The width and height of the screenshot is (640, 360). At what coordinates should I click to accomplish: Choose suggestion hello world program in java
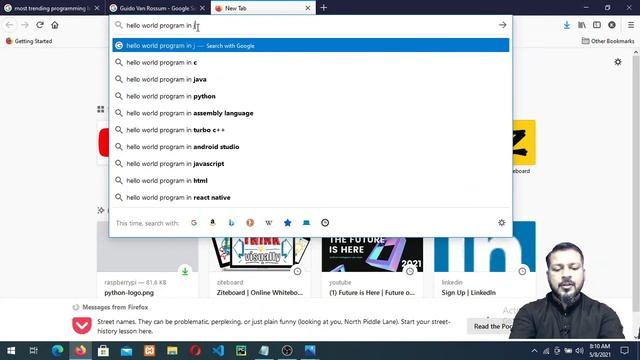[x=311, y=79]
